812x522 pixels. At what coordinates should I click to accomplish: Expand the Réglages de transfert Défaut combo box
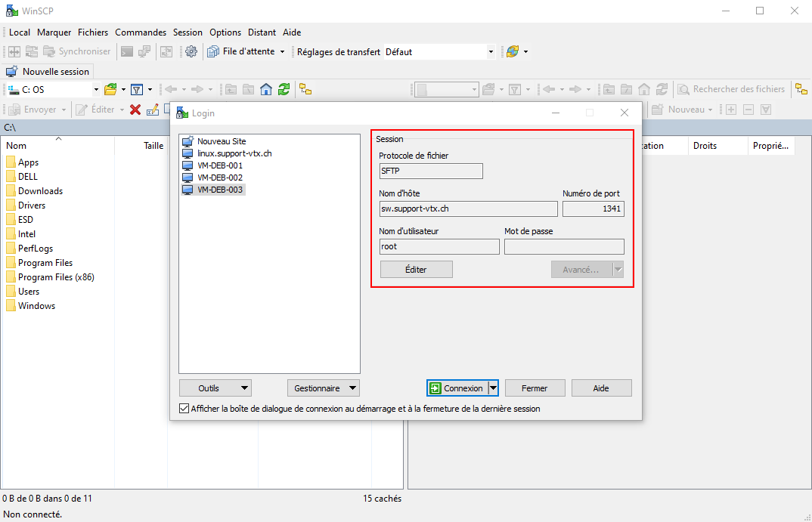click(x=491, y=51)
